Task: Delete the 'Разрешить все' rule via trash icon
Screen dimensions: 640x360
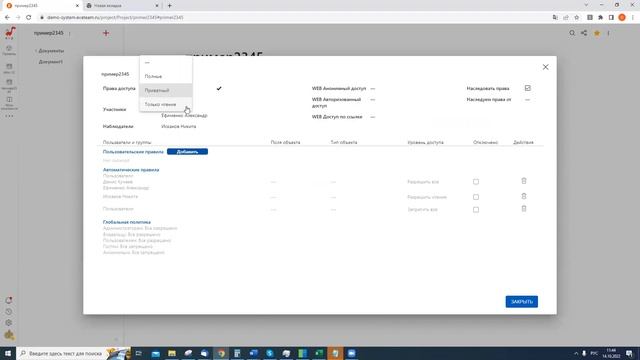Action: coord(524,181)
